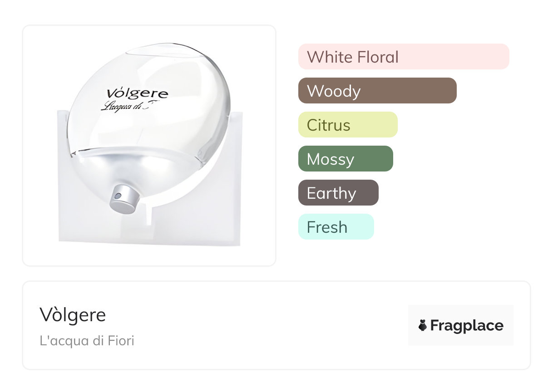
Task: Select the brown Woody accord bar
Action: [x=377, y=91]
